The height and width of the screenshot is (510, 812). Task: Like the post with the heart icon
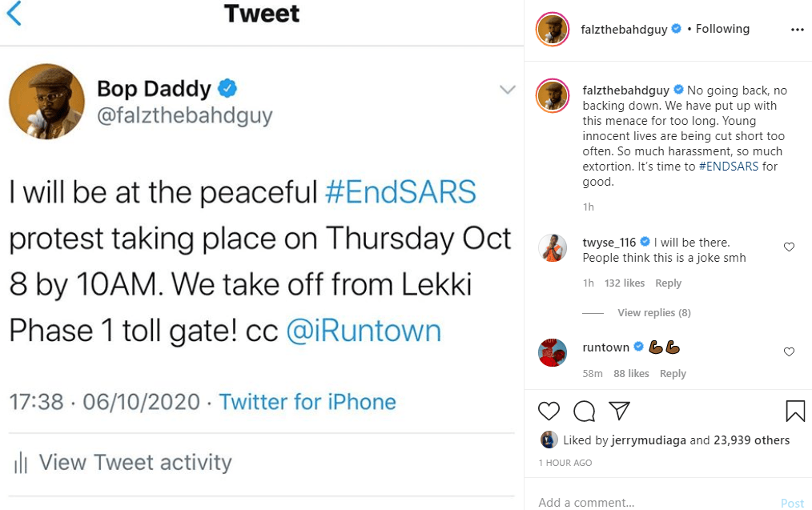pos(549,411)
